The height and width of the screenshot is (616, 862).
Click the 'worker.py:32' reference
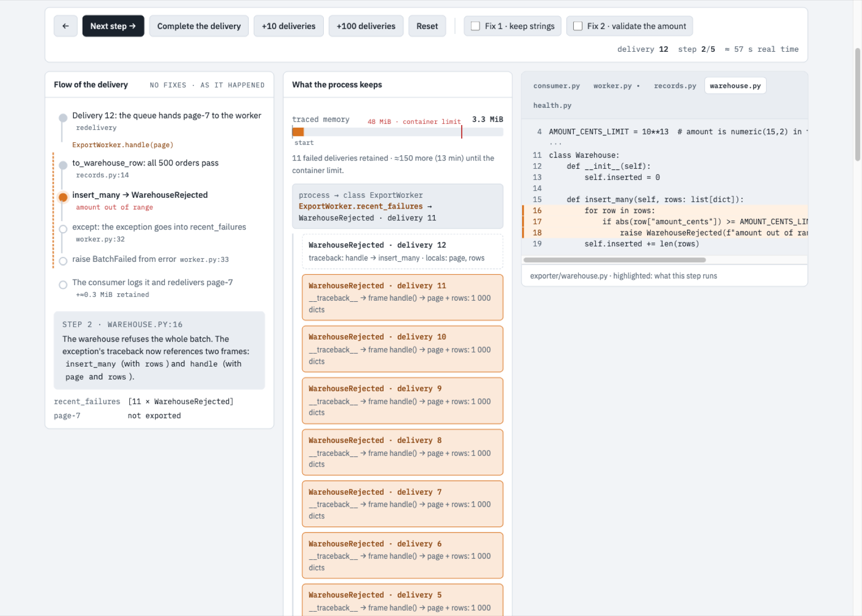[100, 239]
